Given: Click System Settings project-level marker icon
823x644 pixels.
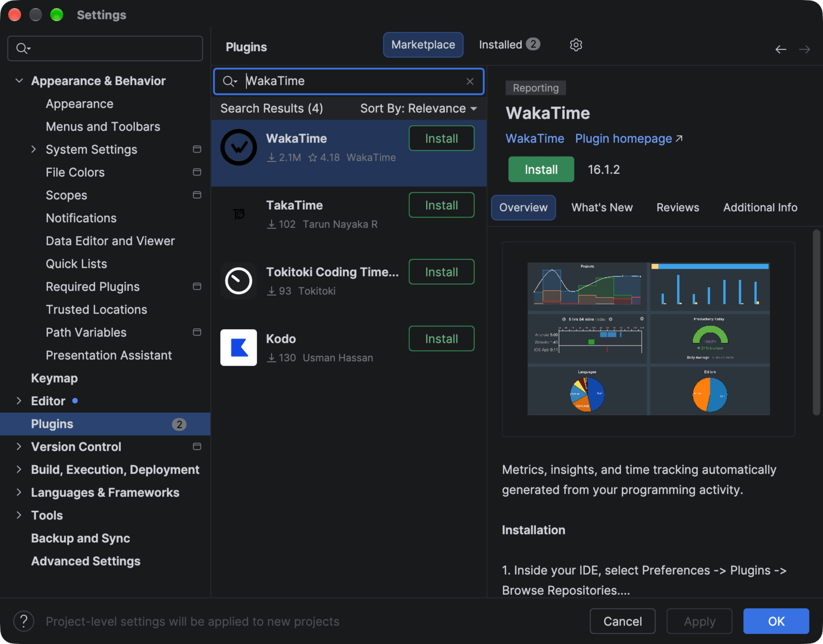Looking at the screenshot, I should 197,149.
